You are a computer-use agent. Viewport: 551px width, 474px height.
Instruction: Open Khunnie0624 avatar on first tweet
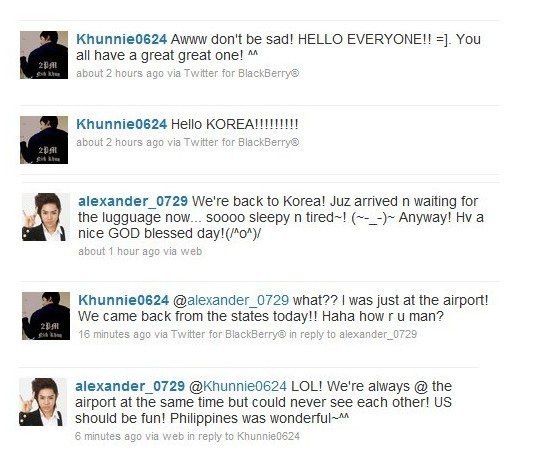point(44,55)
